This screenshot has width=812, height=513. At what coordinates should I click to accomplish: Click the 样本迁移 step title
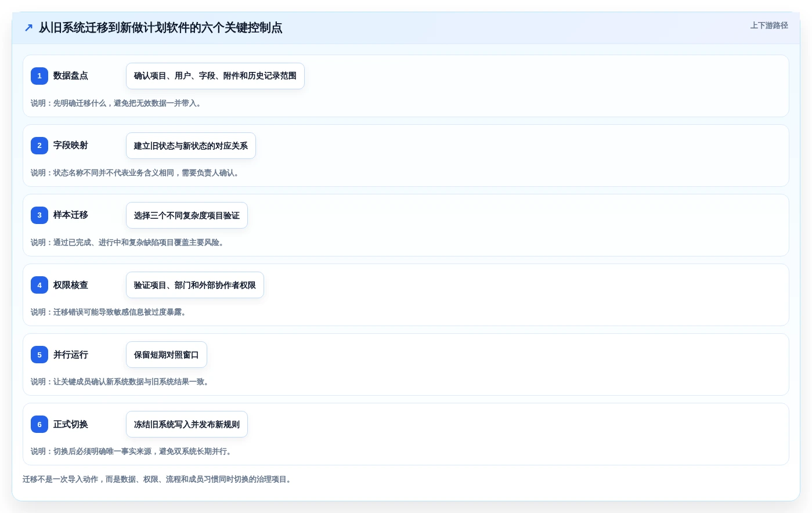71,215
